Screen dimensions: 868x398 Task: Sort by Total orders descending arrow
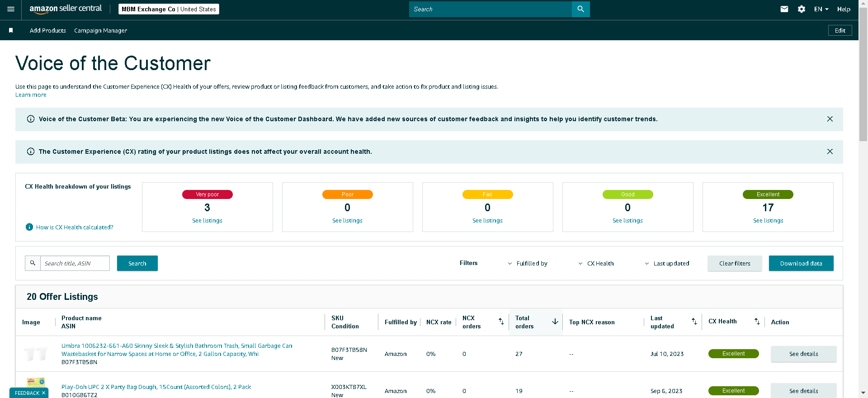(x=555, y=322)
